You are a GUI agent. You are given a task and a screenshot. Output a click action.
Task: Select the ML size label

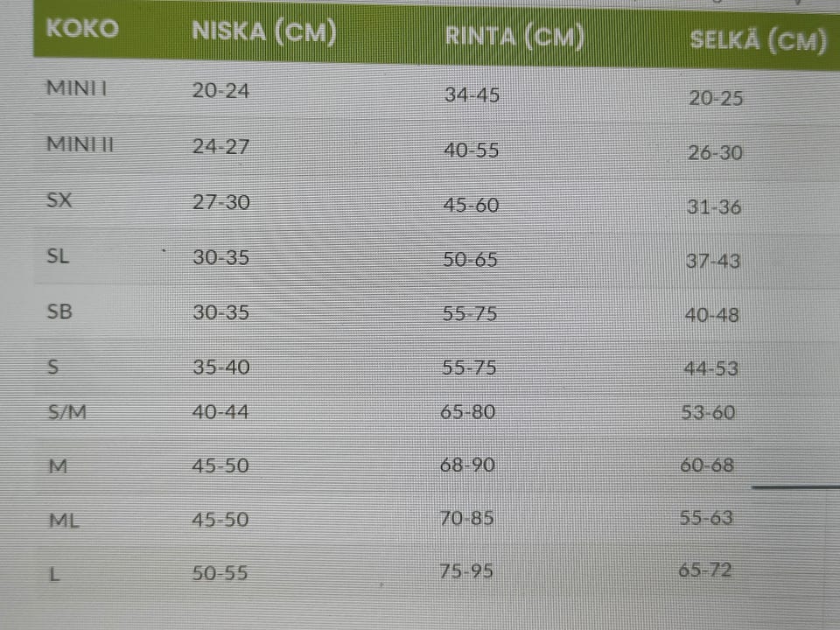click(64, 521)
